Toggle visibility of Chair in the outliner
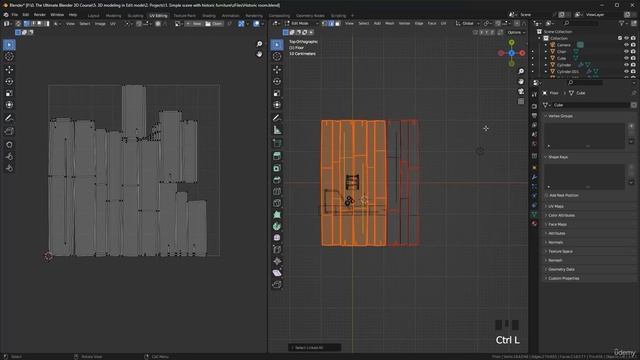 (626, 51)
